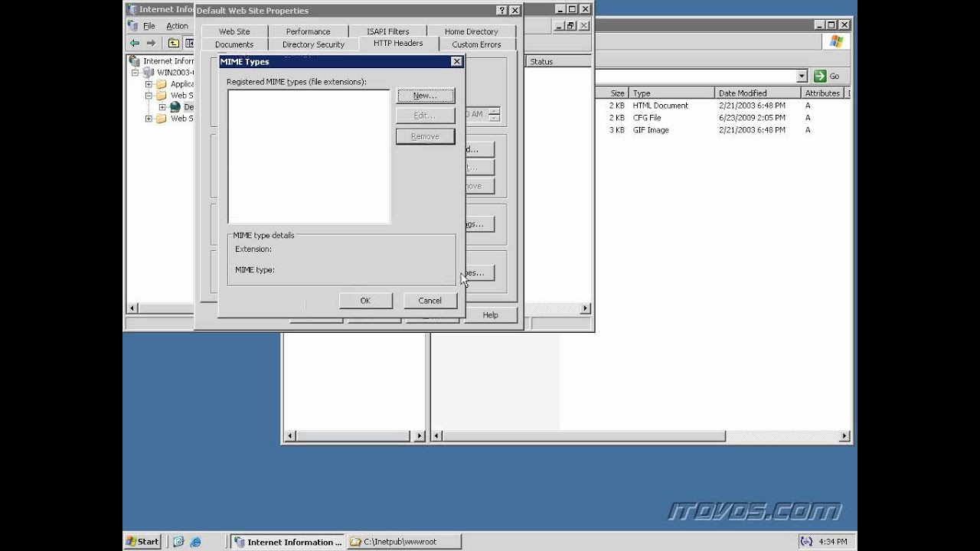Screen dimensions: 980x551
Task: Click the Up one level toolbar icon
Action: pyautogui.click(x=174, y=44)
